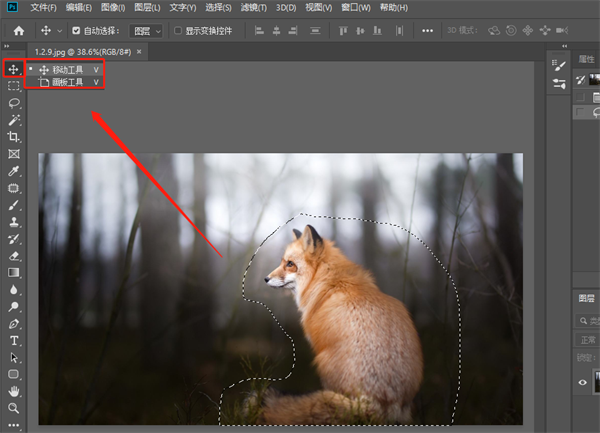
Task: Toggle the 自动选择 checkbox
Action: 76,31
